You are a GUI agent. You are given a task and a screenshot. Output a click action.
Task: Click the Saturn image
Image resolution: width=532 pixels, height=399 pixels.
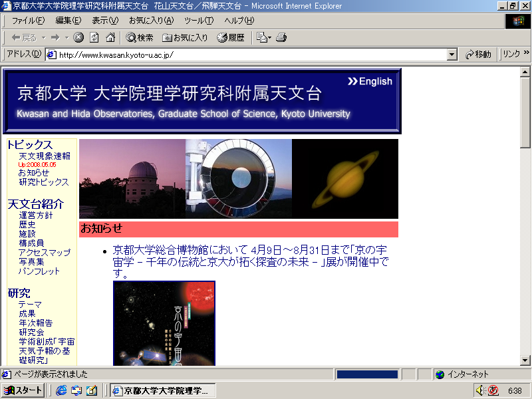point(345,179)
